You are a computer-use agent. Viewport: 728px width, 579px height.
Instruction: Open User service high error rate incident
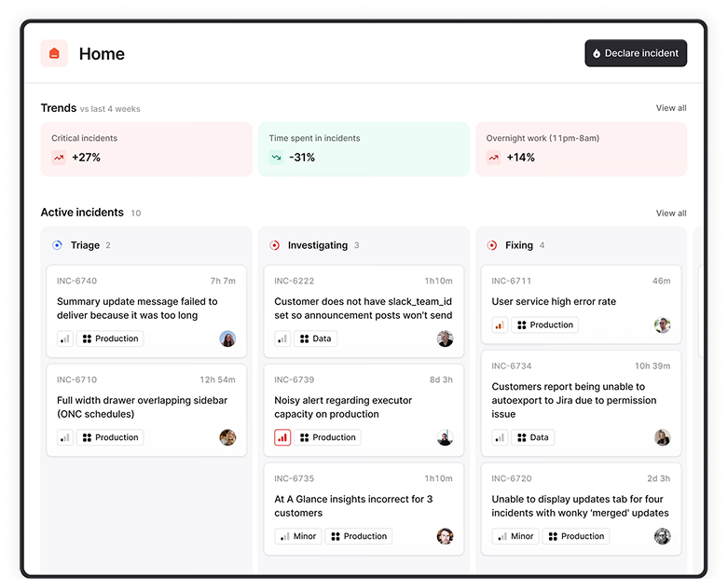click(554, 302)
